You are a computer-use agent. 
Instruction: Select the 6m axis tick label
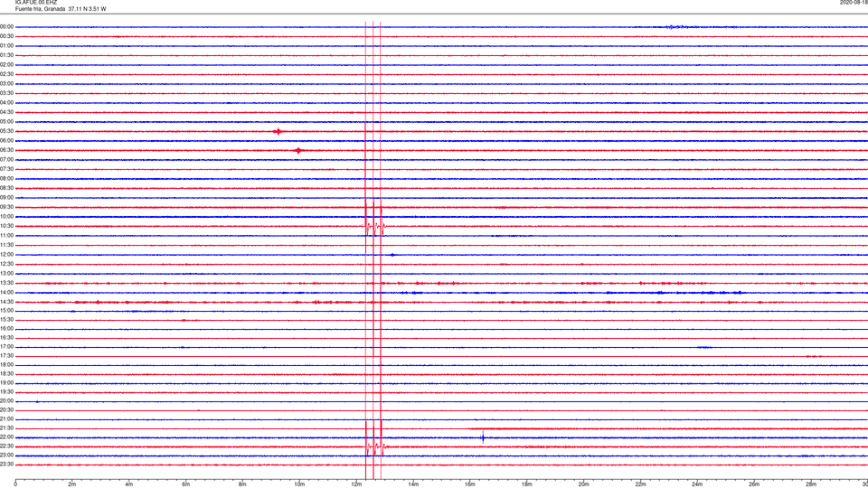click(x=186, y=484)
